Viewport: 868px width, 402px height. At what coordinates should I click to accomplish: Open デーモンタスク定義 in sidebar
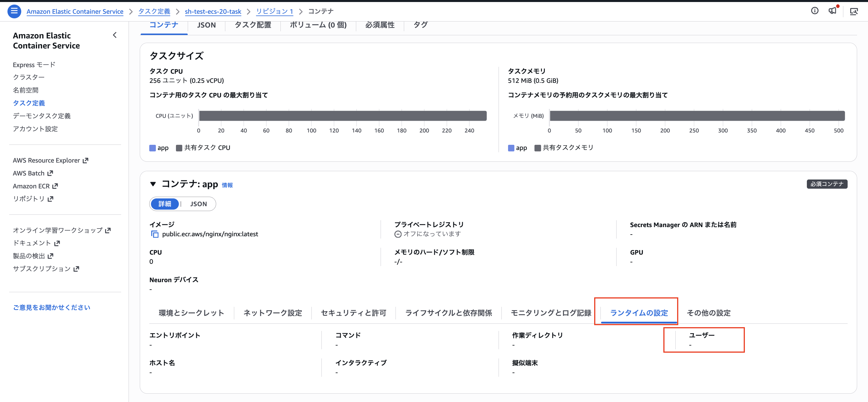point(42,116)
